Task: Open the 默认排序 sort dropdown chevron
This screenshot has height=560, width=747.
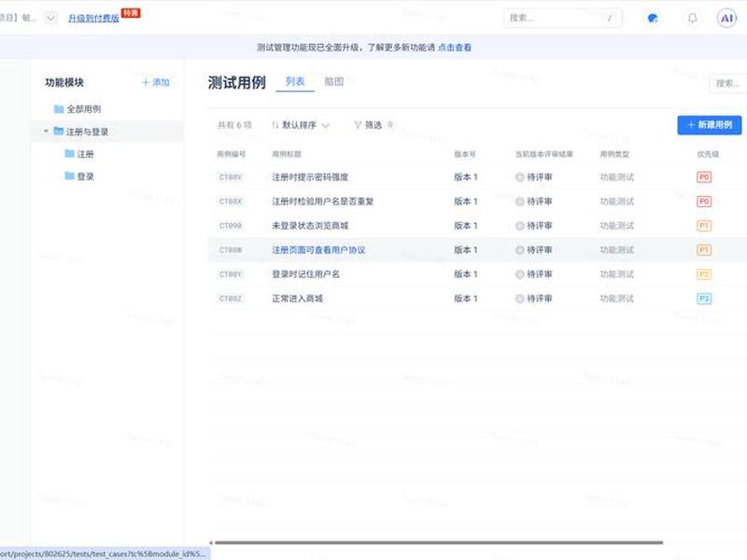Action: coord(326,125)
